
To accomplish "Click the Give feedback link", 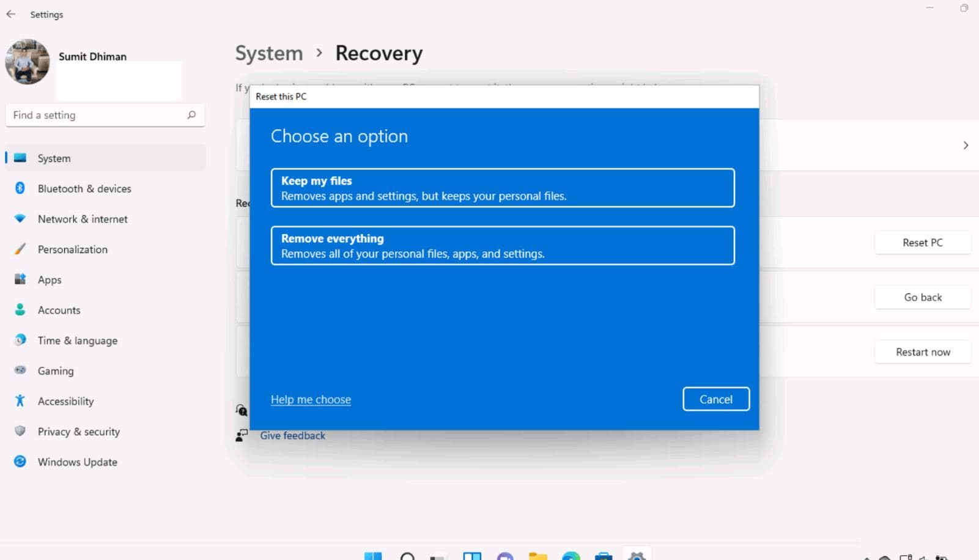I will pos(292,435).
